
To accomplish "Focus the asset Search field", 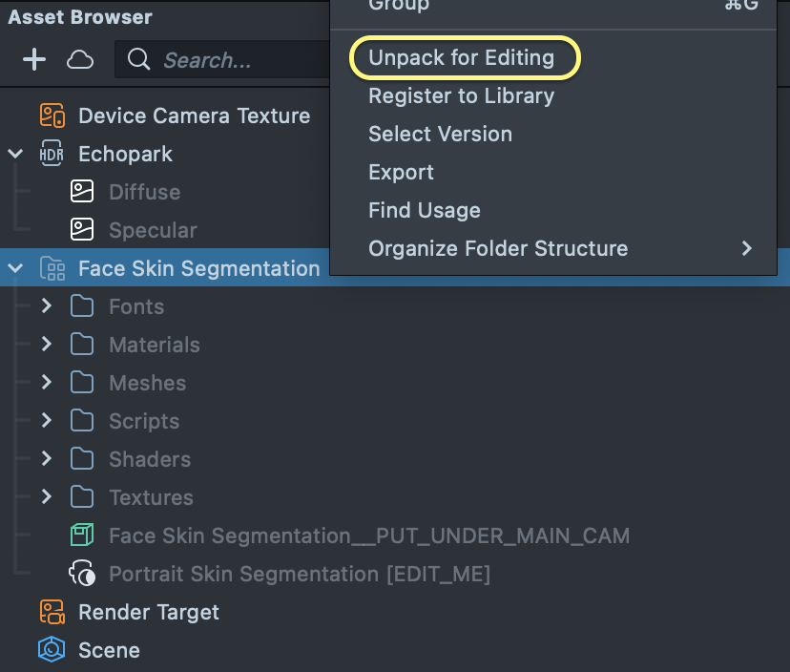I will click(x=229, y=60).
